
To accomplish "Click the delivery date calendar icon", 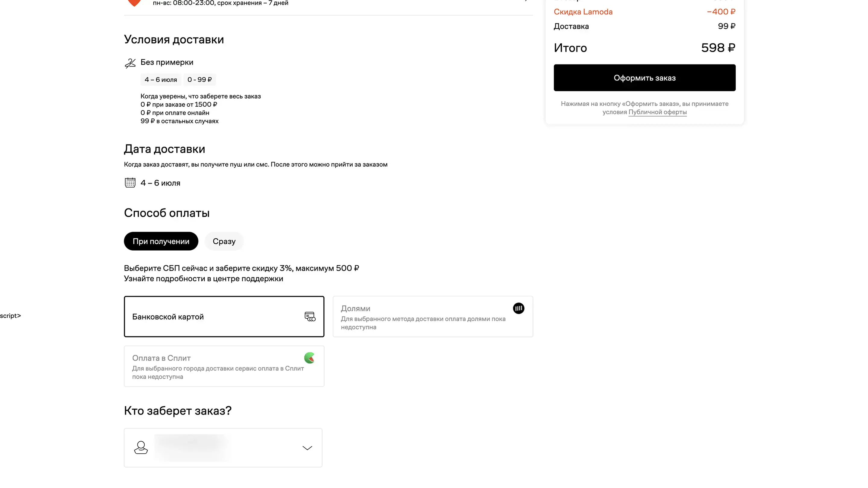I will pyautogui.click(x=130, y=183).
